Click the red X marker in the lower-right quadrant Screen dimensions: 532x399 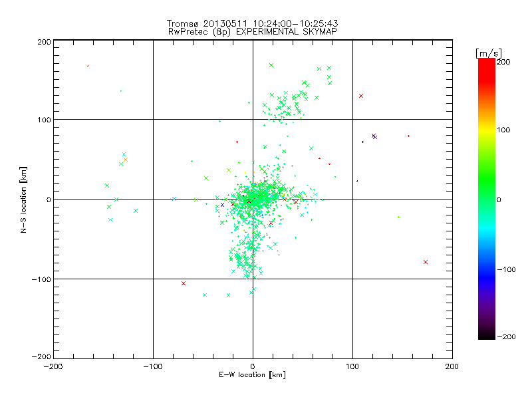click(426, 262)
